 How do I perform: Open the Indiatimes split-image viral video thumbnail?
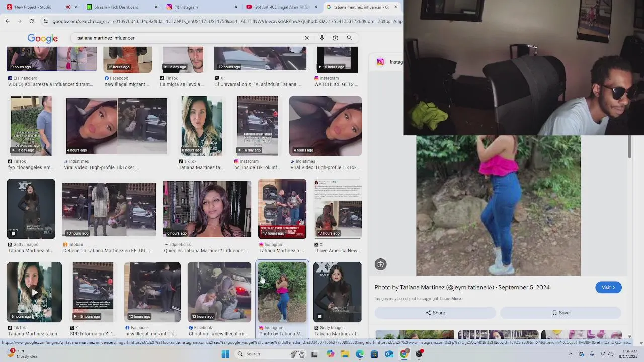tap(117, 126)
